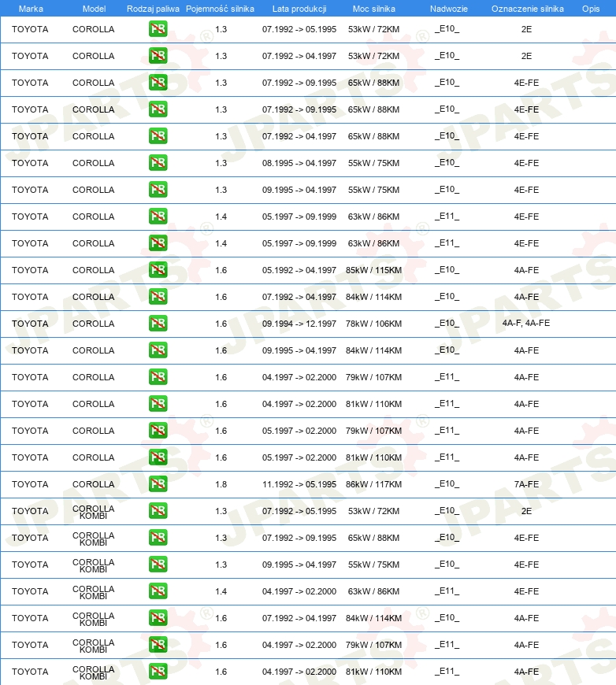Click fuel icon in Corolla Kombi 1.4 row

[x=158, y=591]
